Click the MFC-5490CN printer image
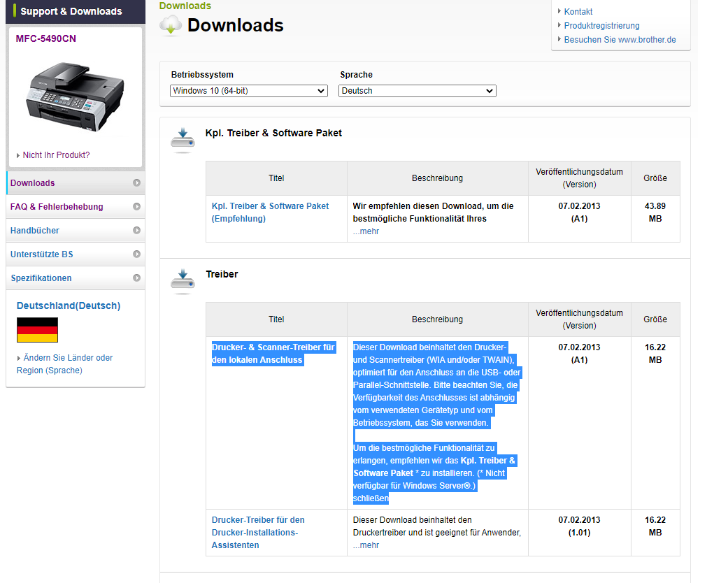The image size is (728, 583). (x=75, y=97)
